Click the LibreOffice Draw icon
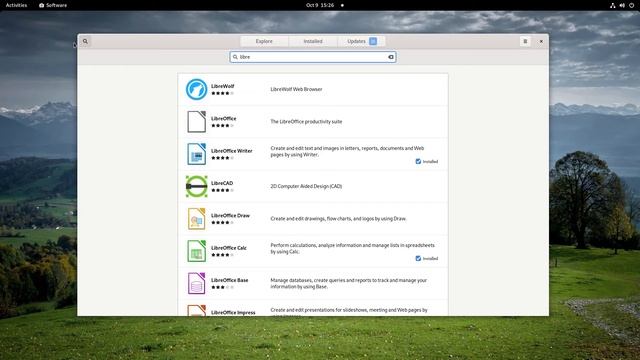The width and height of the screenshot is (640, 360). (196, 219)
